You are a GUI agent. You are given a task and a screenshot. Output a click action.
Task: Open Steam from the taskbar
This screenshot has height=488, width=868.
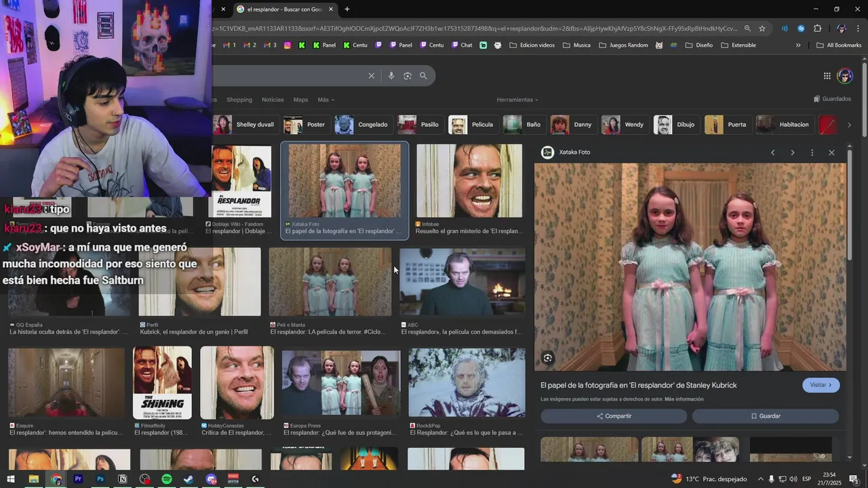pyautogui.click(x=189, y=479)
